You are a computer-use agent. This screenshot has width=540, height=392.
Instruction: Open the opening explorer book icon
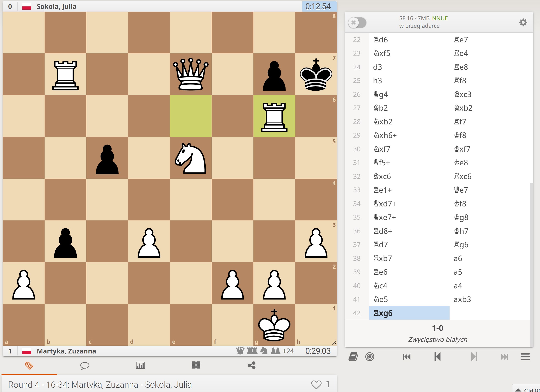(x=353, y=356)
